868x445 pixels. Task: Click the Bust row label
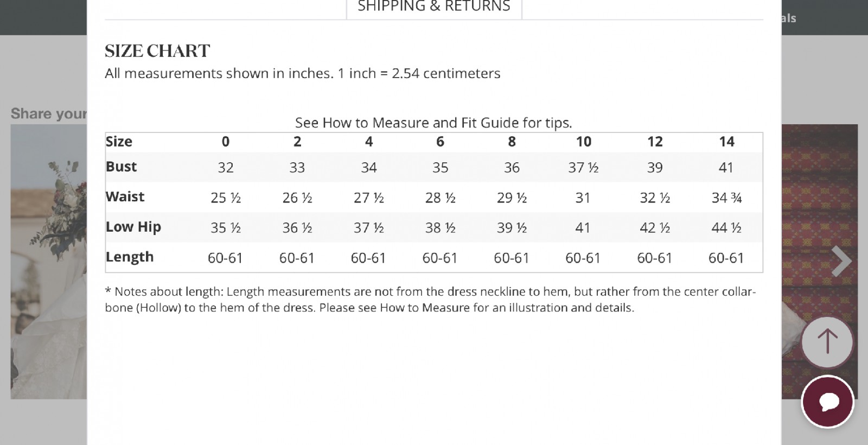[x=121, y=167]
